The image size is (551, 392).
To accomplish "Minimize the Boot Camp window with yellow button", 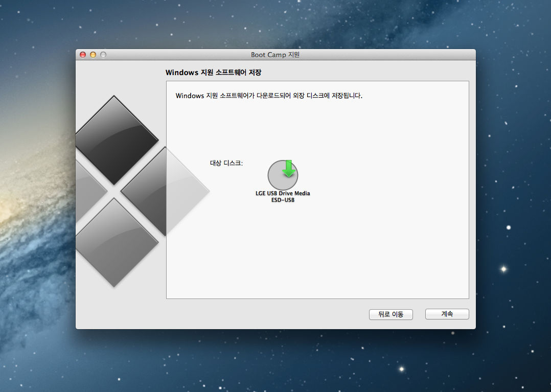I will coord(93,55).
